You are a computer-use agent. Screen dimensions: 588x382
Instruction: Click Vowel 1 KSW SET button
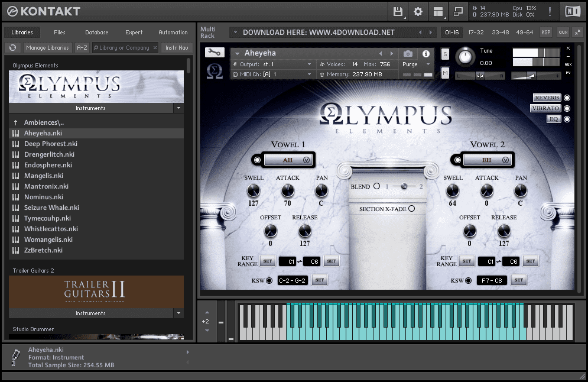tap(320, 280)
